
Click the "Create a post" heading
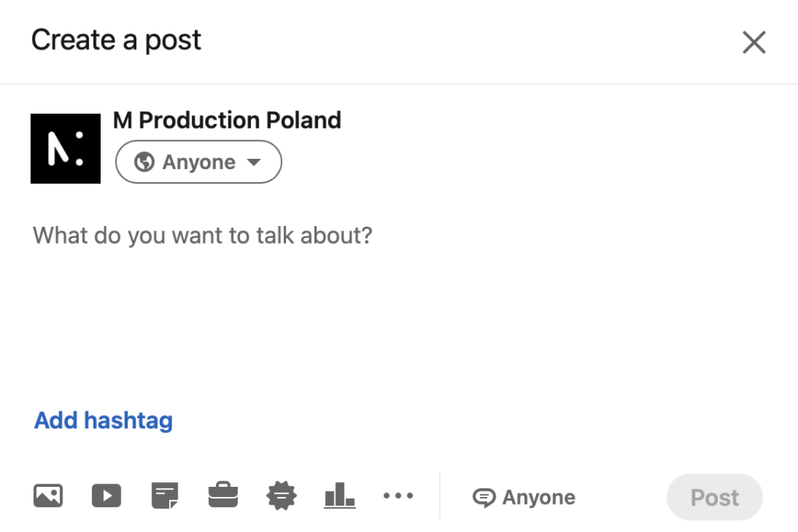[116, 41]
